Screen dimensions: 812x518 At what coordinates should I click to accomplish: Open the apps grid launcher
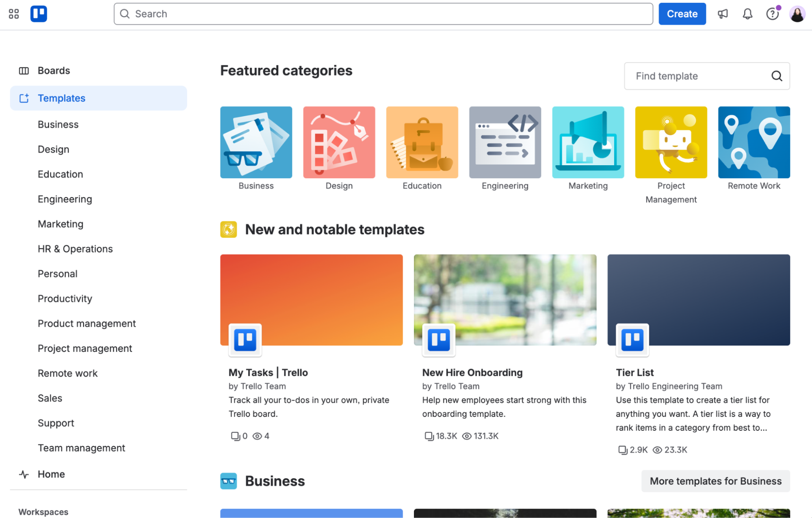[x=13, y=13]
